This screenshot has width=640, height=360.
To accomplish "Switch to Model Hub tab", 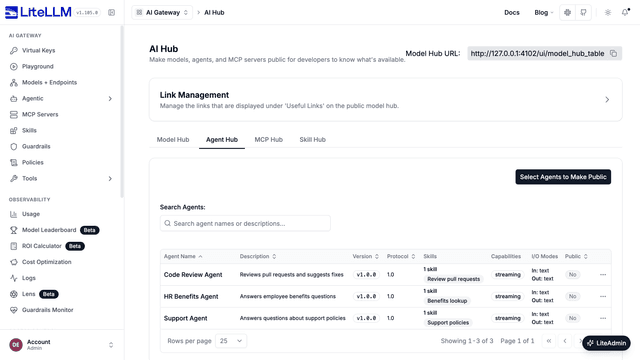I will [173, 140].
